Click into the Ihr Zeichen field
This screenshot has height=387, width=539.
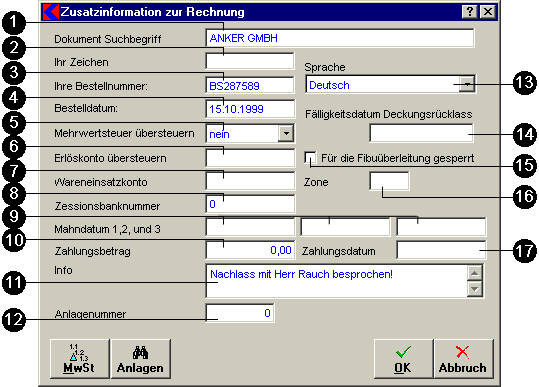pos(250,62)
